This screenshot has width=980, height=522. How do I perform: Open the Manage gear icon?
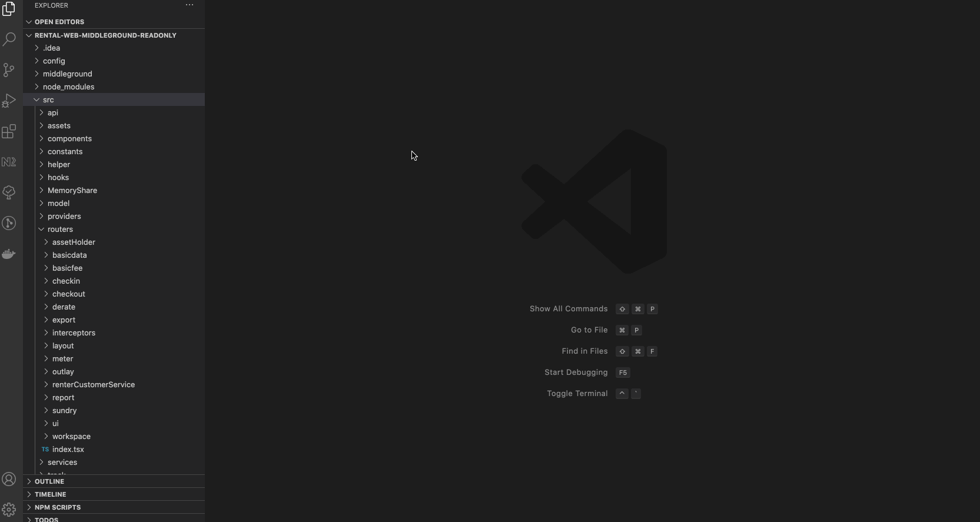[x=9, y=510]
